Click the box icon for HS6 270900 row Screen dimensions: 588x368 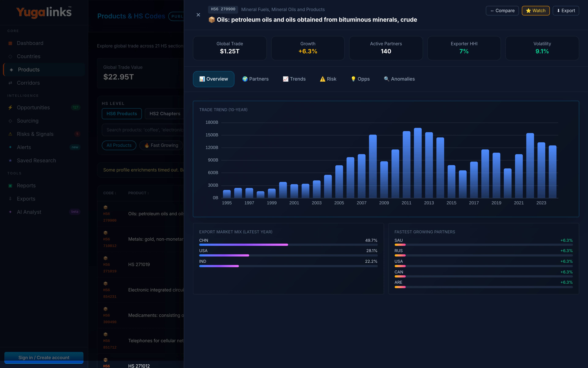click(x=106, y=207)
